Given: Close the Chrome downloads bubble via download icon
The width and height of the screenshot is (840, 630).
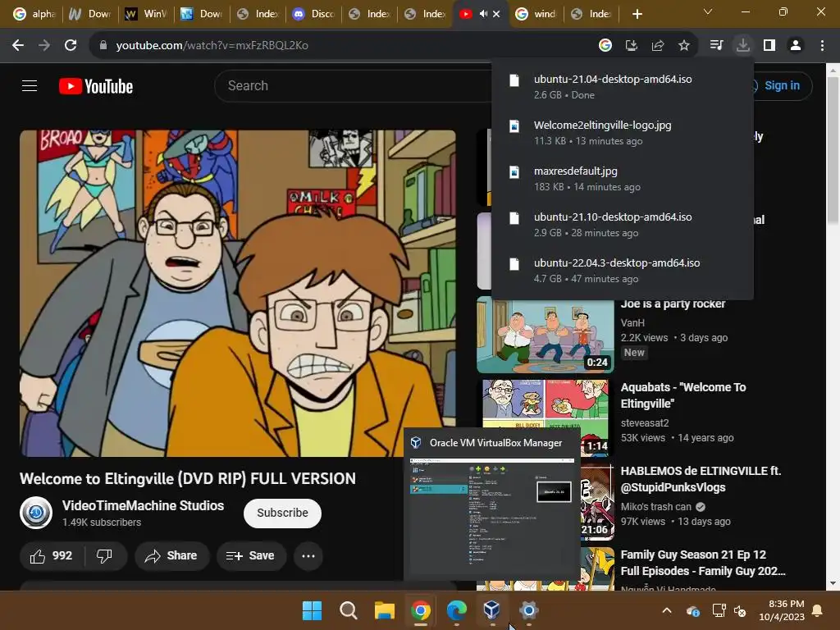Looking at the screenshot, I should click(742, 46).
